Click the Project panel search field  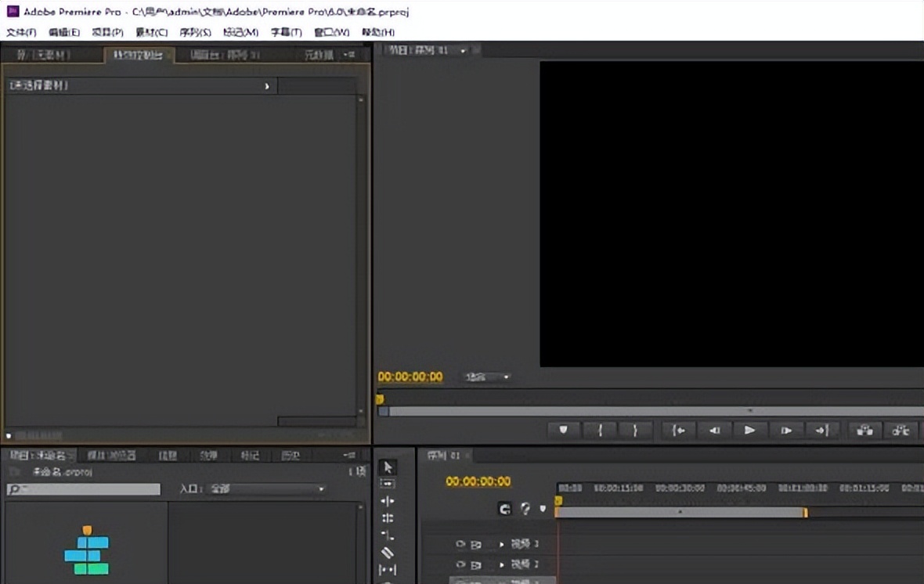(x=84, y=489)
